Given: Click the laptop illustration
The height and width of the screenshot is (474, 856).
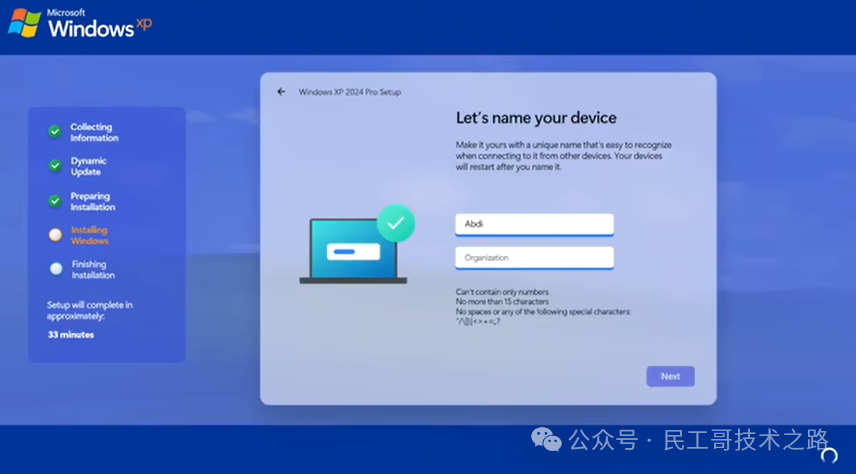Looking at the screenshot, I should (353, 251).
